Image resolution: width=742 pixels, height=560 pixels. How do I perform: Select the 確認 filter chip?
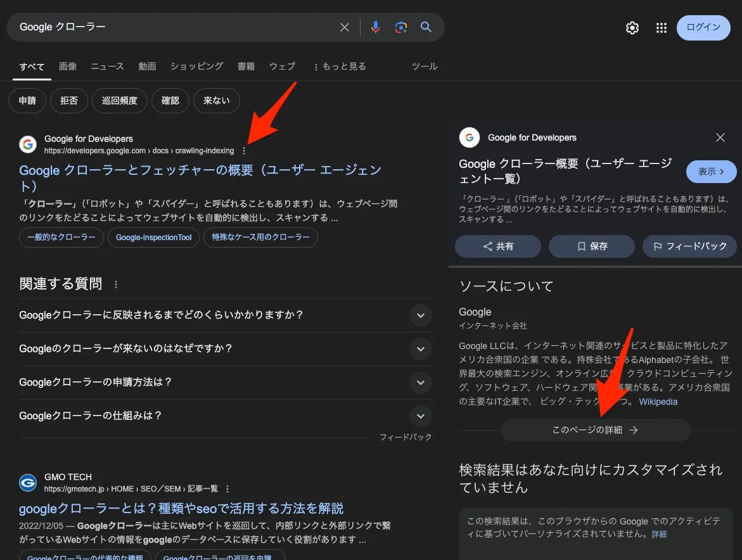170,101
